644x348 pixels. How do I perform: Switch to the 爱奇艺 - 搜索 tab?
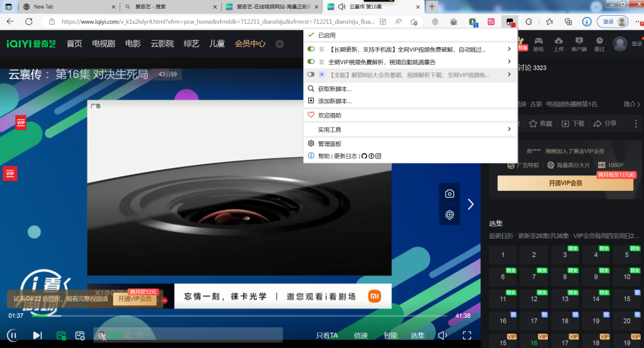click(170, 6)
